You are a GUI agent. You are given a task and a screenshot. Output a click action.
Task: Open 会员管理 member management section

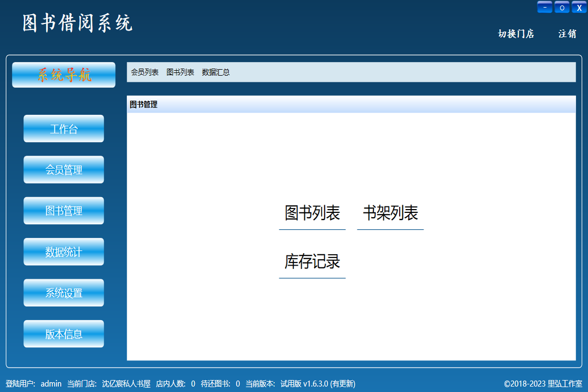tap(63, 169)
